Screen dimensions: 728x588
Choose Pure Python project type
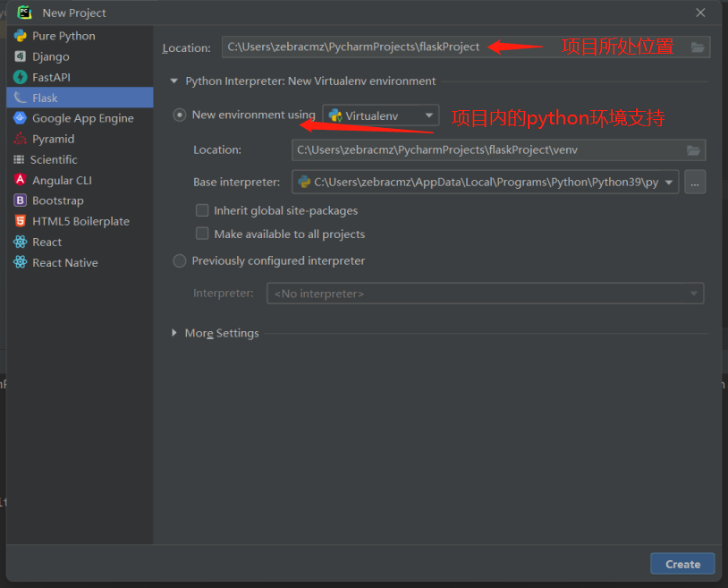tap(80, 36)
